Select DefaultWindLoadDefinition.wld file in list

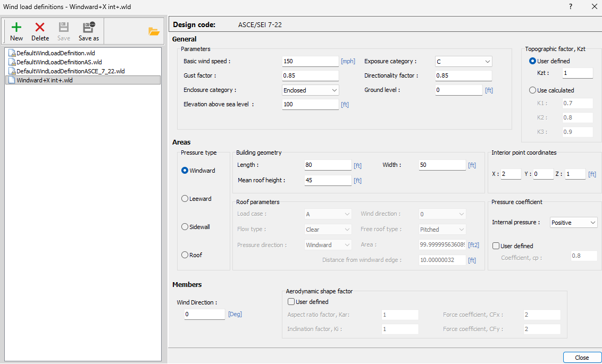click(55, 53)
